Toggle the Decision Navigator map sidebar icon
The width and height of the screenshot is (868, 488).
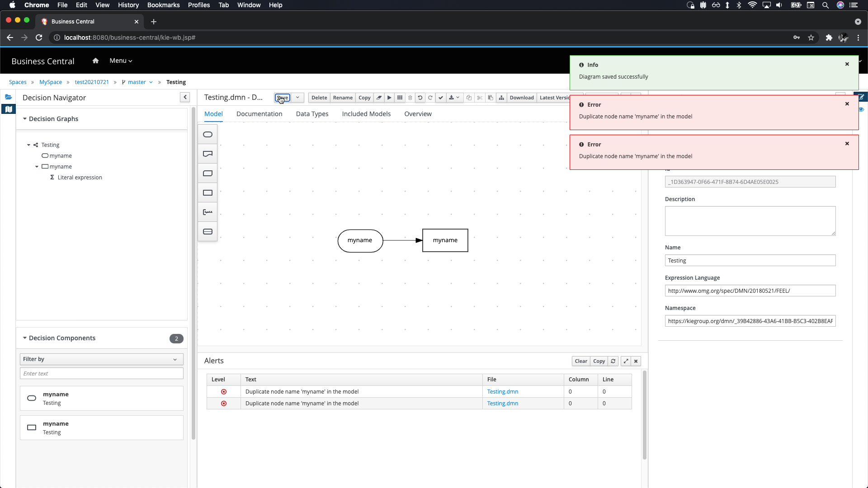[x=8, y=109]
